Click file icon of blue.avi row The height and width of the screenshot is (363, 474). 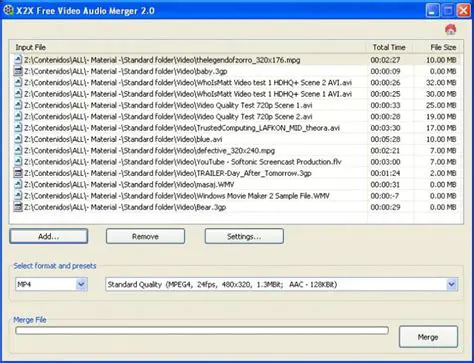click(18, 139)
